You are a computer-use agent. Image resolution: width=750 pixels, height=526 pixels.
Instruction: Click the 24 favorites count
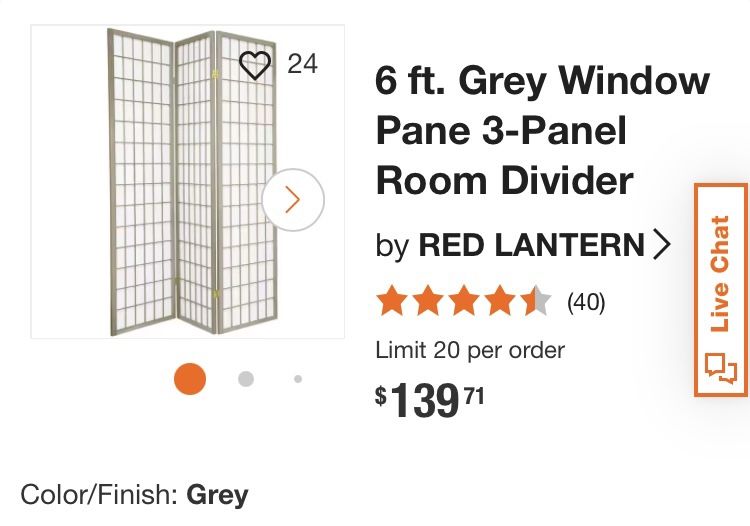pyautogui.click(x=302, y=64)
